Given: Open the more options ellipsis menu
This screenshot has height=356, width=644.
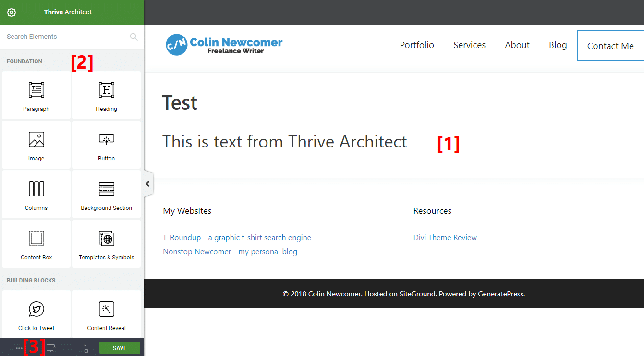Looking at the screenshot, I should [19, 347].
